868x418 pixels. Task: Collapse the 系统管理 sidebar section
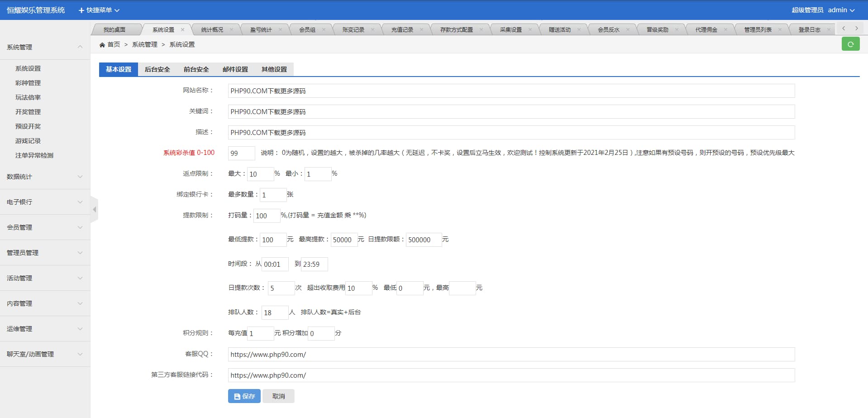(44, 47)
